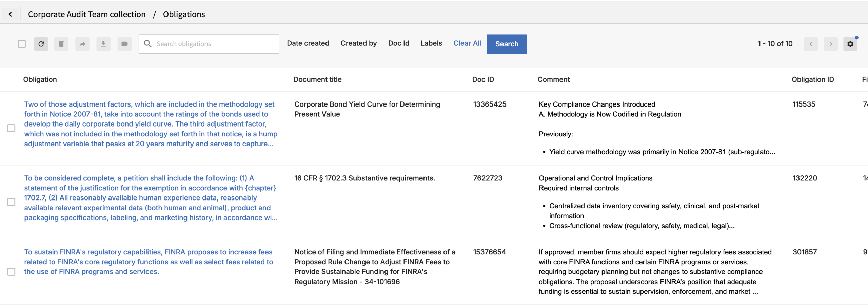
Task: Open the gear settings icon
Action: (x=850, y=44)
